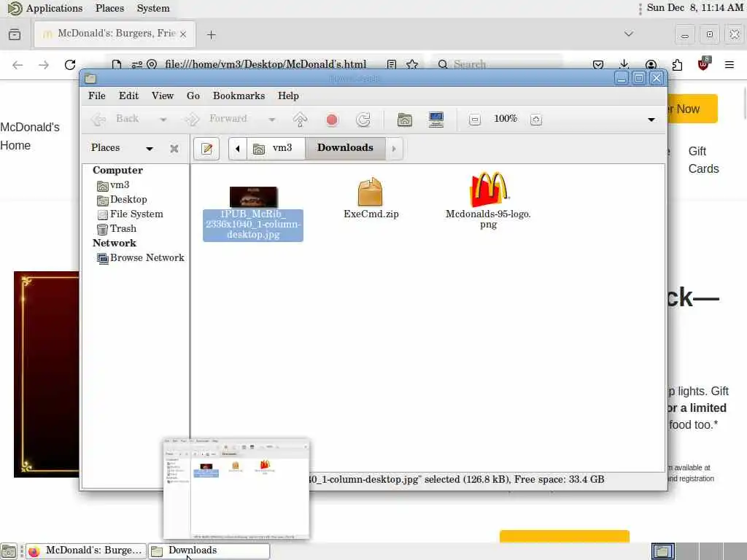This screenshot has height=560, width=747.
Task: Select Desktop in the Places sidebar
Action: pos(122,200)
